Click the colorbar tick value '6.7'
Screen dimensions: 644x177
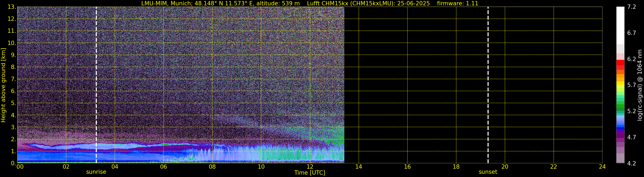632,33
